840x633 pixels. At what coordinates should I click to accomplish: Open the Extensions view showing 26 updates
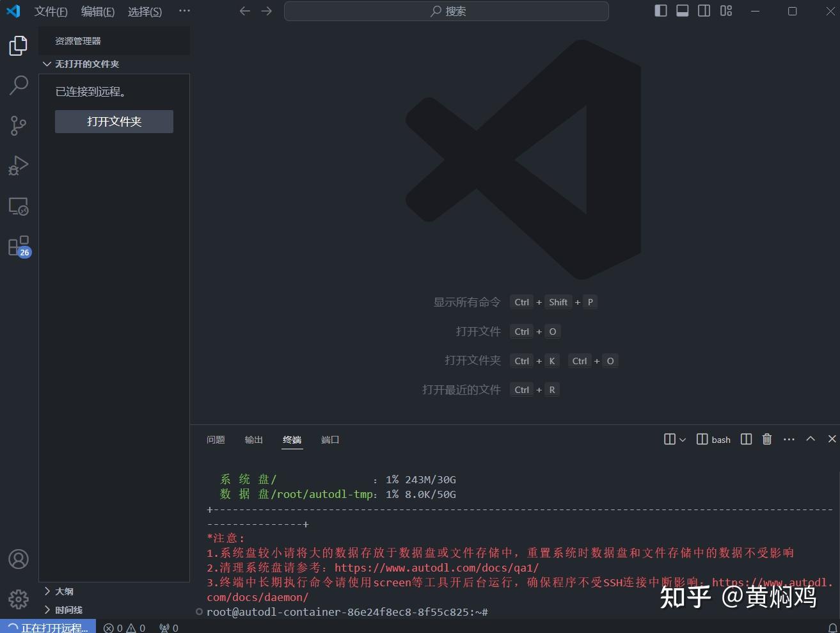(x=18, y=246)
